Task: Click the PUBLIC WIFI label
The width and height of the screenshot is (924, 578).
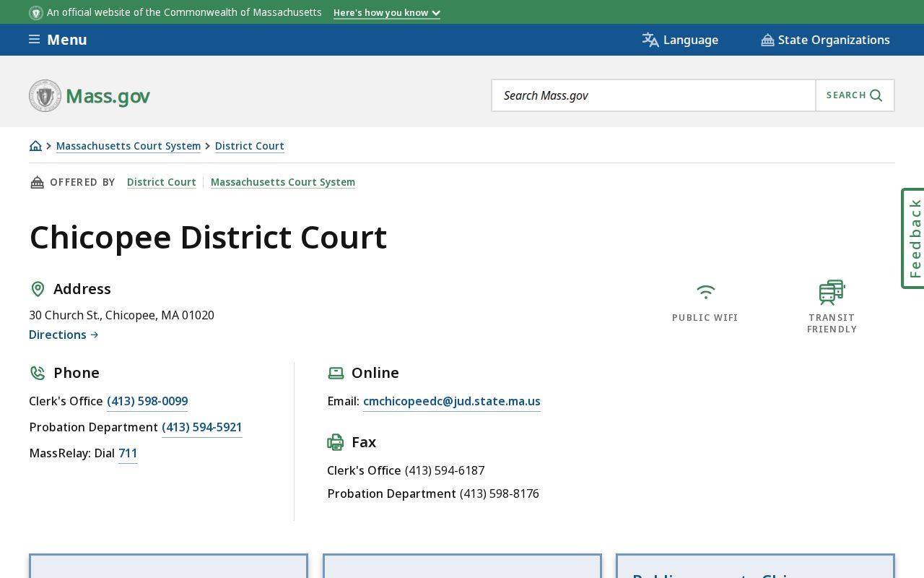Action: tap(705, 318)
